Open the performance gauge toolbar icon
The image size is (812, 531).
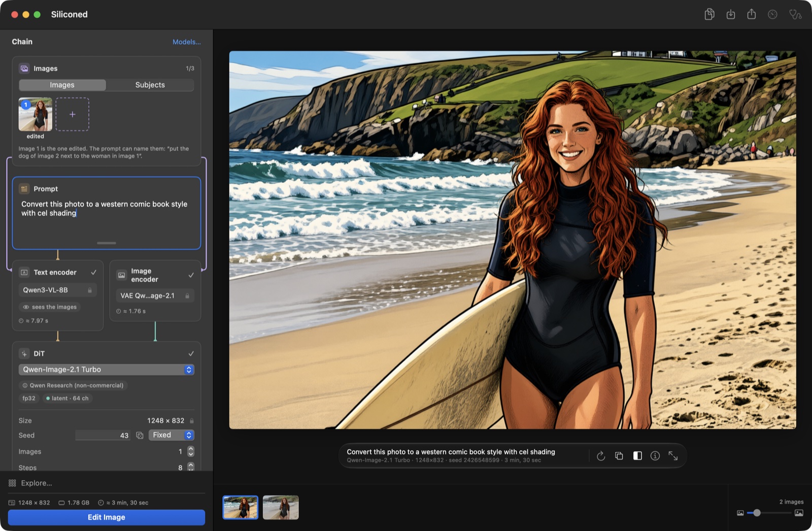pyautogui.click(x=772, y=14)
